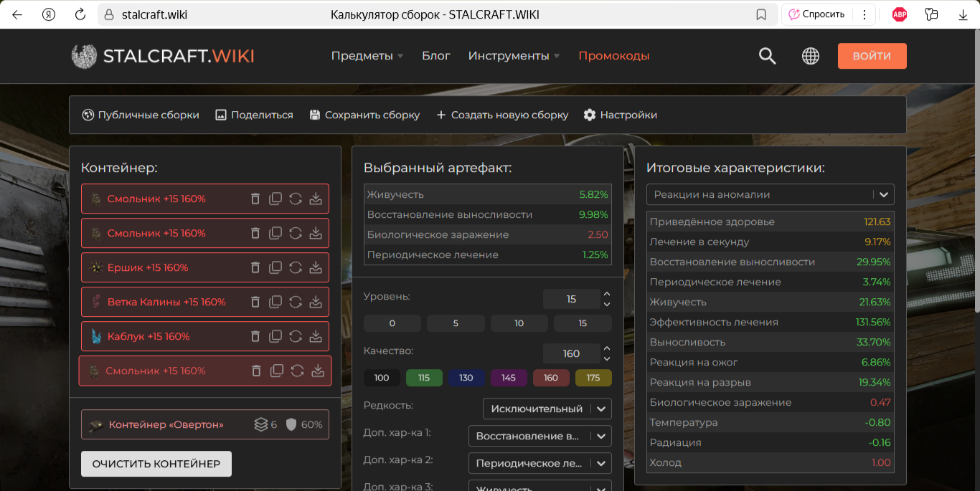Select level preset 0
The image size is (980, 491).
[x=392, y=323]
